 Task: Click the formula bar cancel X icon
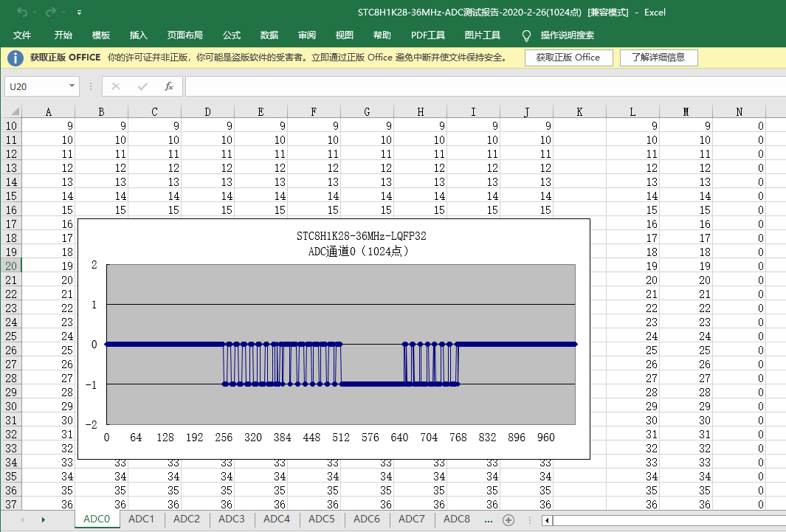click(x=116, y=86)
